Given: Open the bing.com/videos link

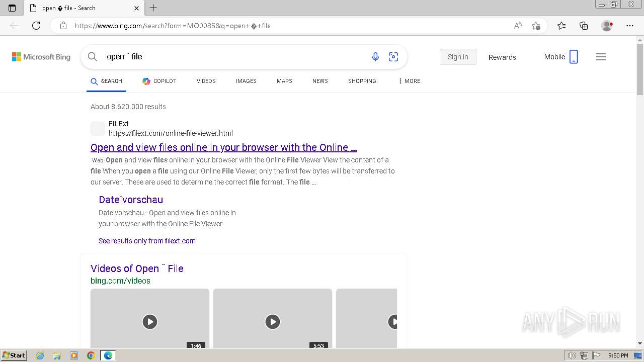Looking at the screenshot, I should (120, 281).
